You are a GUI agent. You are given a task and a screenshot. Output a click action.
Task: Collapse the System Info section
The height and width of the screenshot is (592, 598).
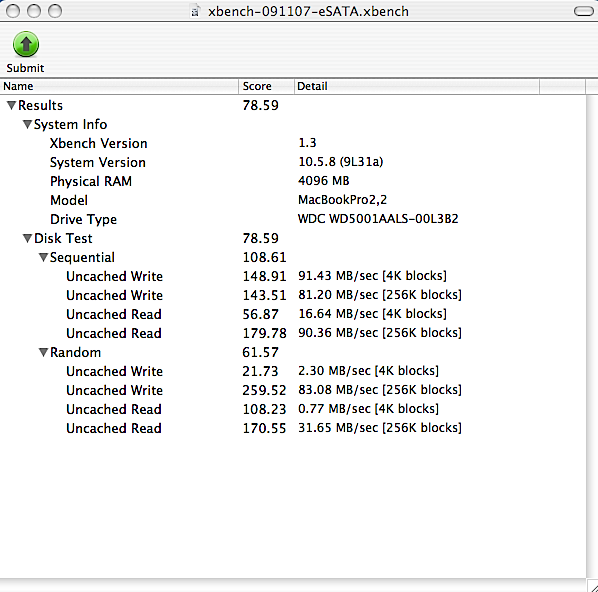tap(27, 124)
